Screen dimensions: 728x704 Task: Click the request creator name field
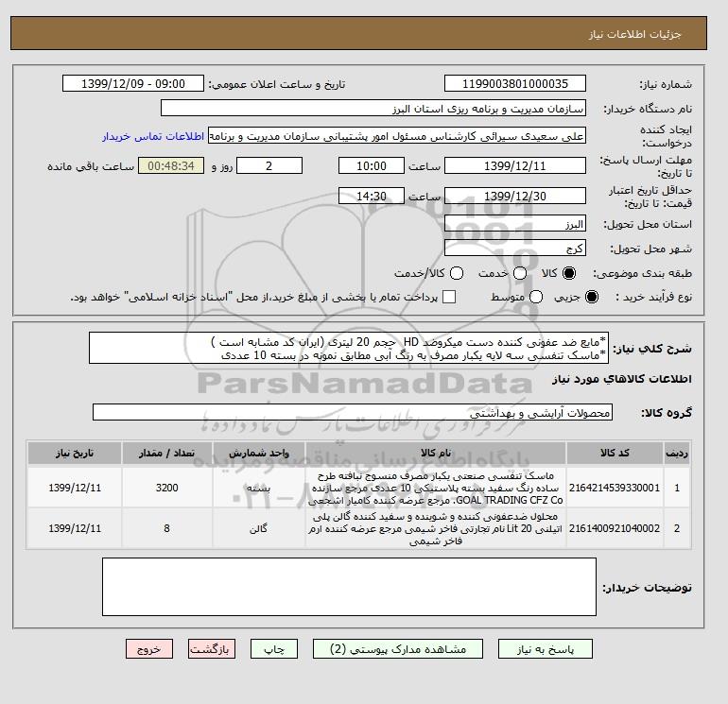[397, 136]
